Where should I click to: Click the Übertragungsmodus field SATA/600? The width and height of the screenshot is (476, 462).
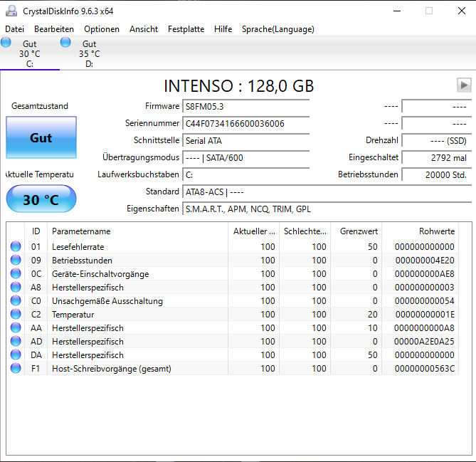[246, 158]
